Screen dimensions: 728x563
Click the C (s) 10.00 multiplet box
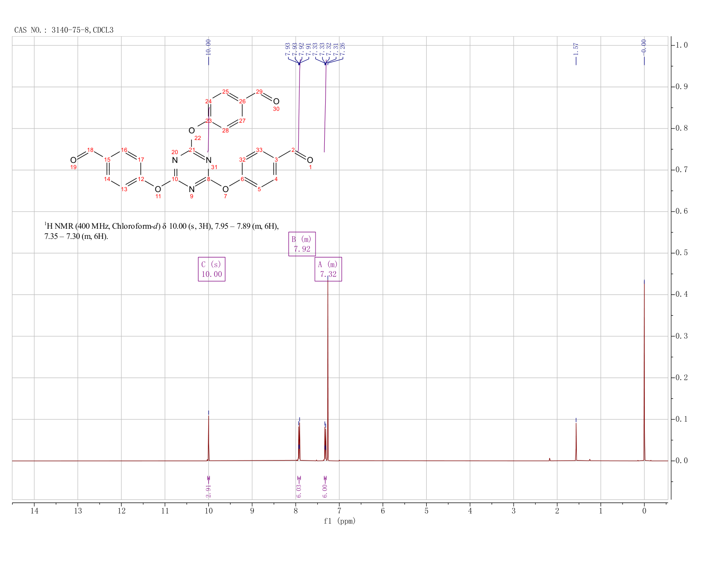point(212,269)
